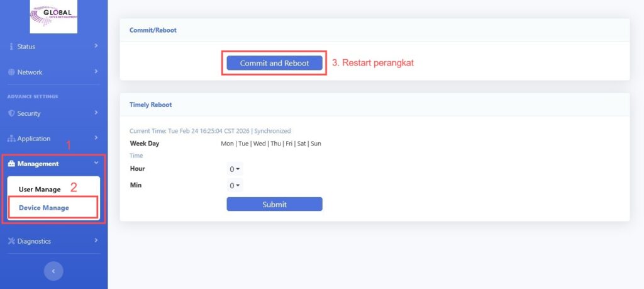Open the Hour dropdown

tap(235, 169)
